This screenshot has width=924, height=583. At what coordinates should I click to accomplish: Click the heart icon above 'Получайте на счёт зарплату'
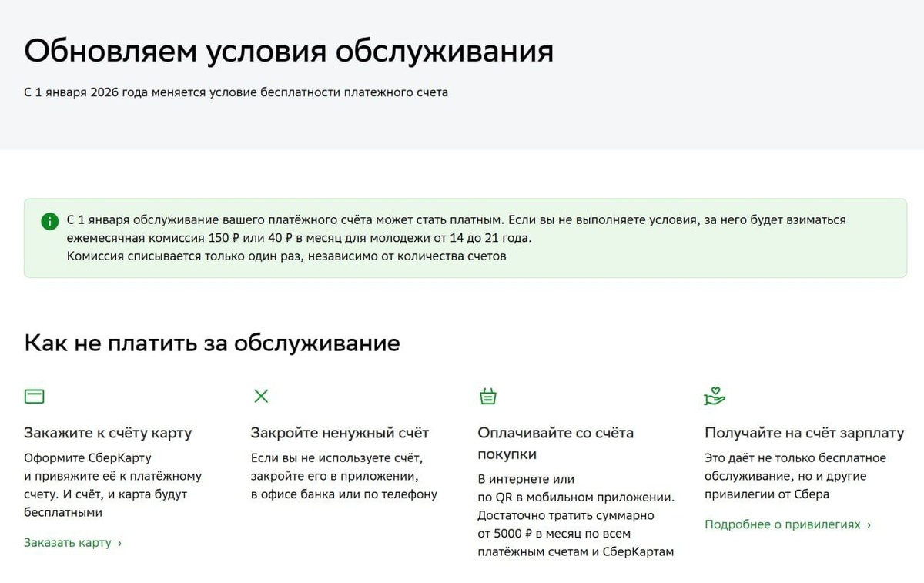click(715, 395)
